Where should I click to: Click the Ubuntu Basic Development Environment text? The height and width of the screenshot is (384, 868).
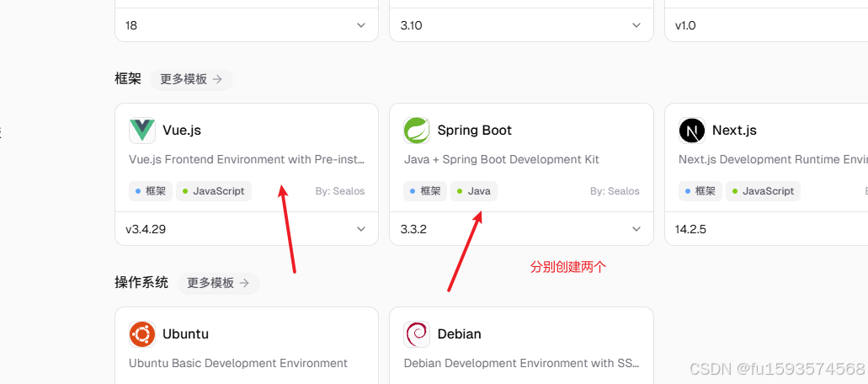(238, 363)
